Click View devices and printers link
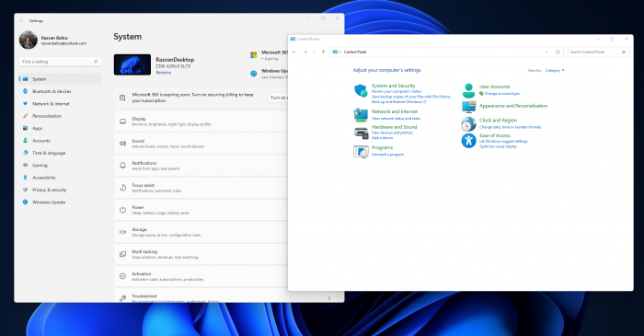Viewport: 644px width, 336px height. (x=392, y=133)
